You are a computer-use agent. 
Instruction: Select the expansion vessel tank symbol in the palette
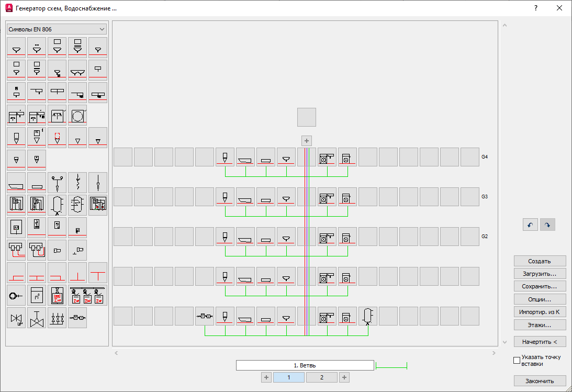(x=57, y=205)
